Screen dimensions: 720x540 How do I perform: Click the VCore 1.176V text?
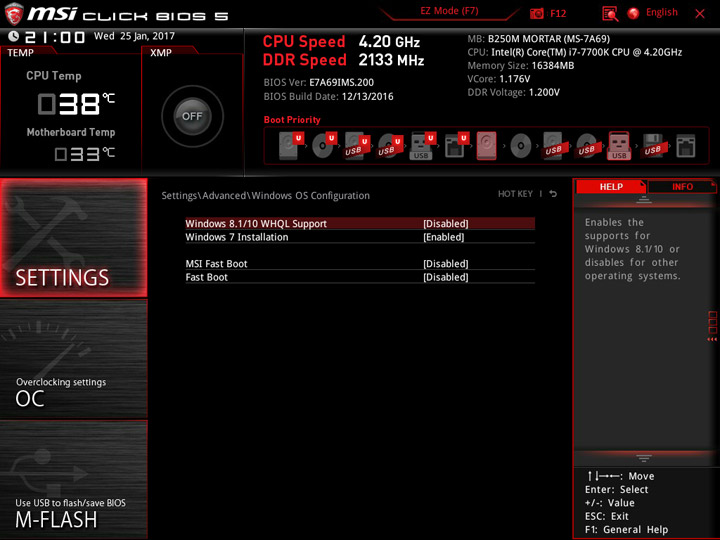point(499,79)
